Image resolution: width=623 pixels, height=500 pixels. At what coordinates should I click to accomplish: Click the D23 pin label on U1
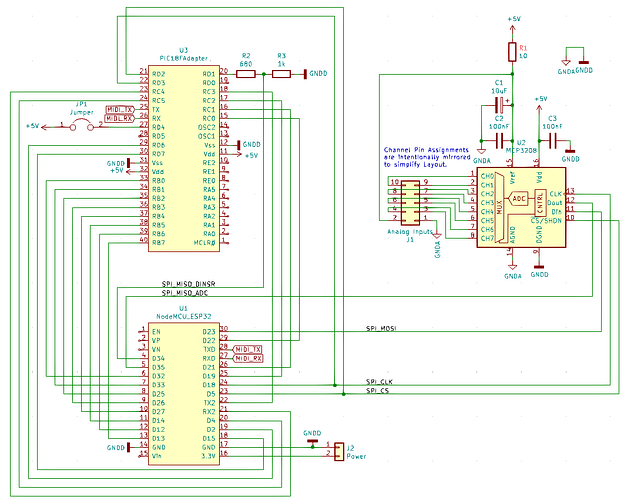click(209, 332)
